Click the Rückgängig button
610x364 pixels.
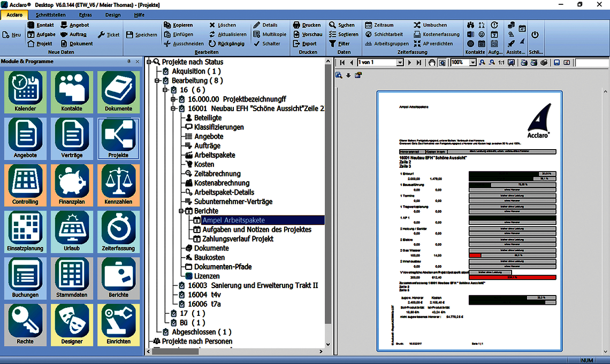pyautogui.click(x=227, y=43)
